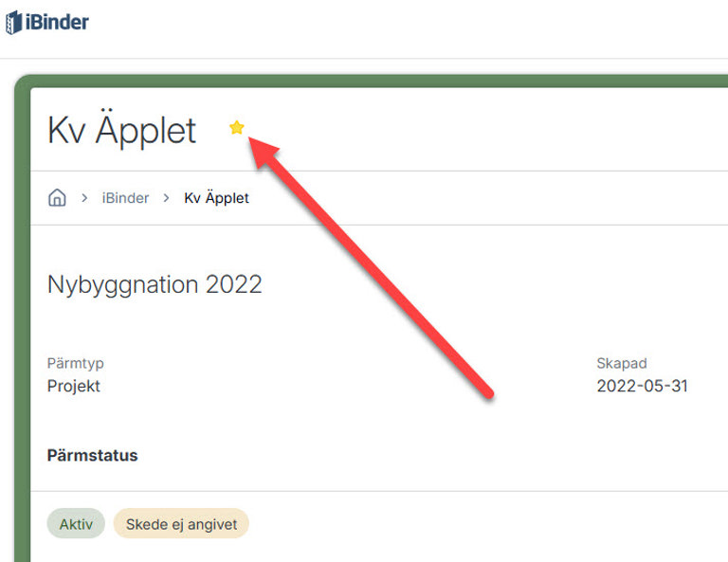Click the iBinder building logo icon

13,22
